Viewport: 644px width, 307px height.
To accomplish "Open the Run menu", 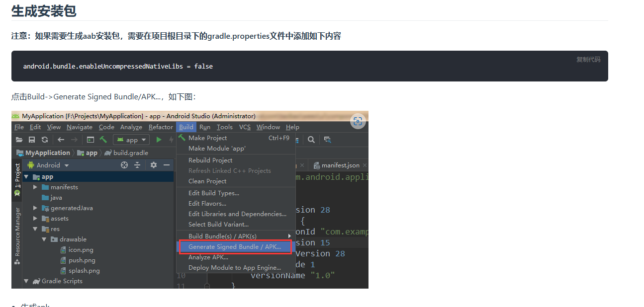I will coord(204,127).
